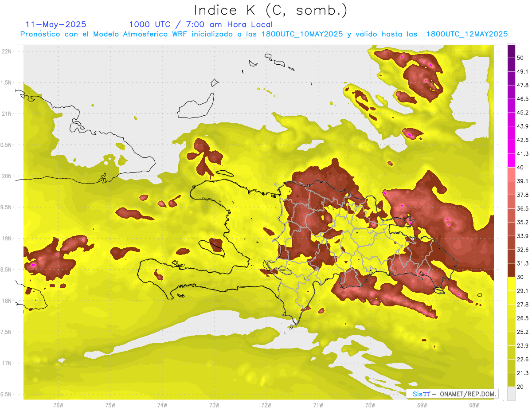The width and height of the screenshot is (532, 411).
Task: Click the "32.6" color scale value
Action: click(x=523, y=250)
